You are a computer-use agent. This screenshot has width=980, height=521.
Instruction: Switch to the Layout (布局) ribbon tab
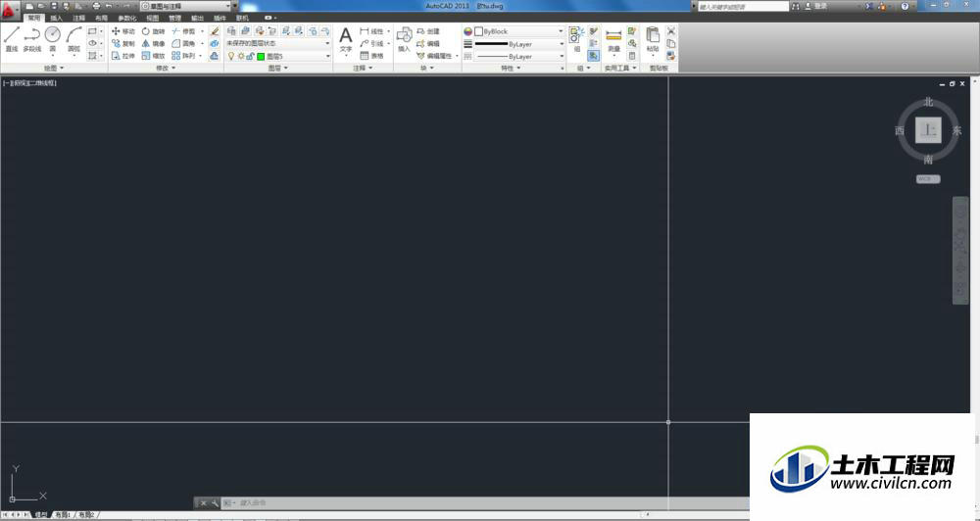click(x=101, y=18)
